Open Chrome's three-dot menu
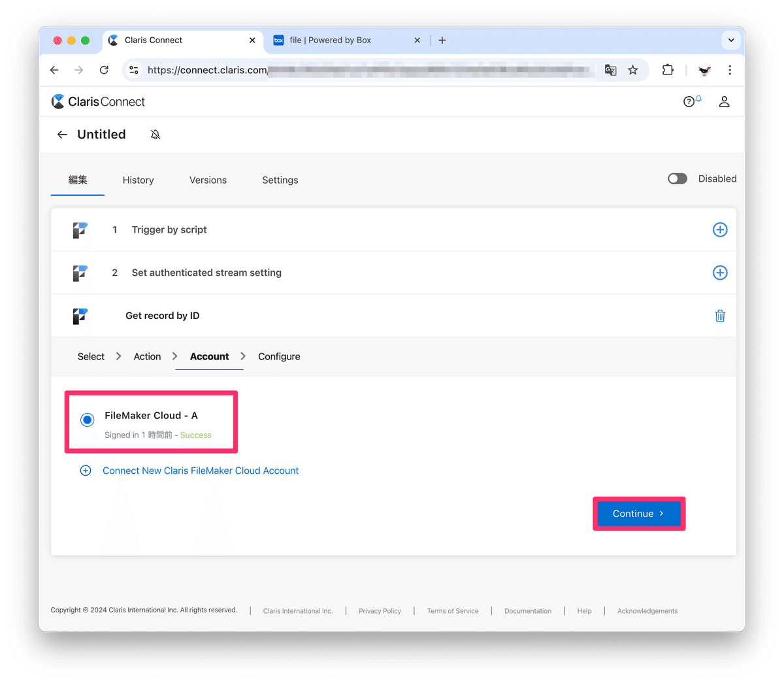784x683 pixels. coord(730,70)
